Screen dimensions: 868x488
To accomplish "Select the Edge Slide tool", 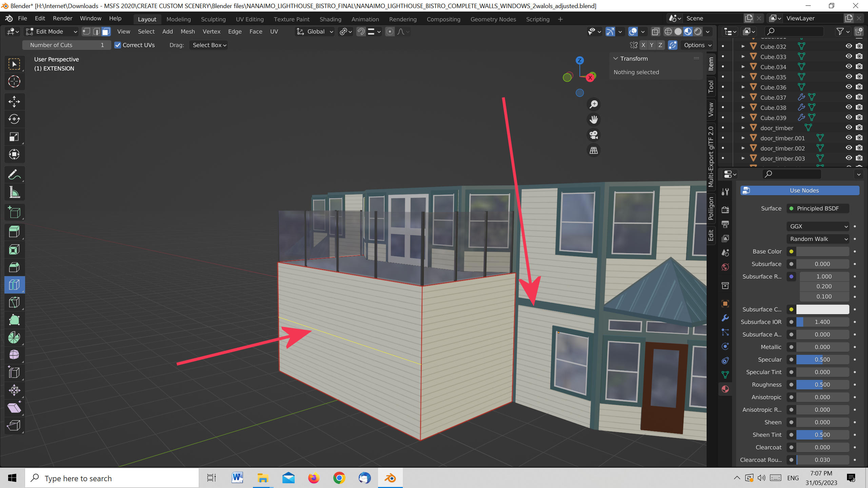I will coord(14,372).
